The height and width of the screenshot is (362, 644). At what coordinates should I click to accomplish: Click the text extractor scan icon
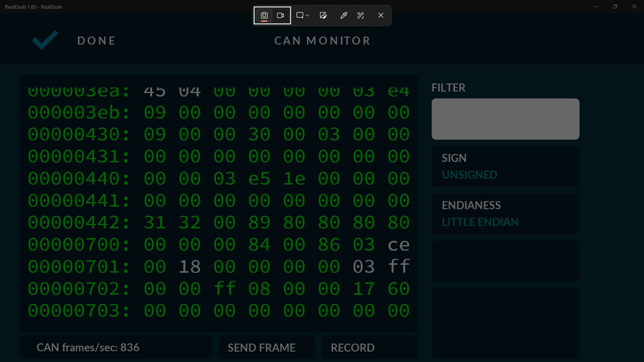pos(361,15)
